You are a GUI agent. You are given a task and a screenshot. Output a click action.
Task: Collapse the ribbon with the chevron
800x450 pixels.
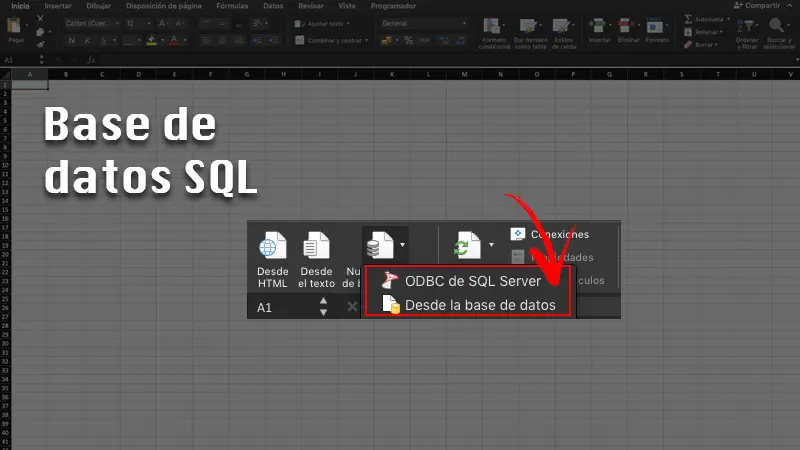click(x=790, y=5)
